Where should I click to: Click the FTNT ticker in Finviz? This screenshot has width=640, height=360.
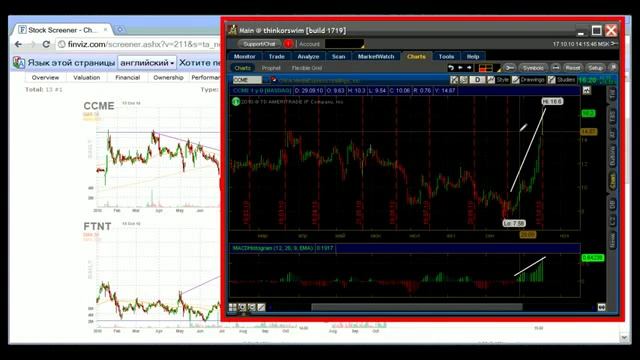click(97, 226)
